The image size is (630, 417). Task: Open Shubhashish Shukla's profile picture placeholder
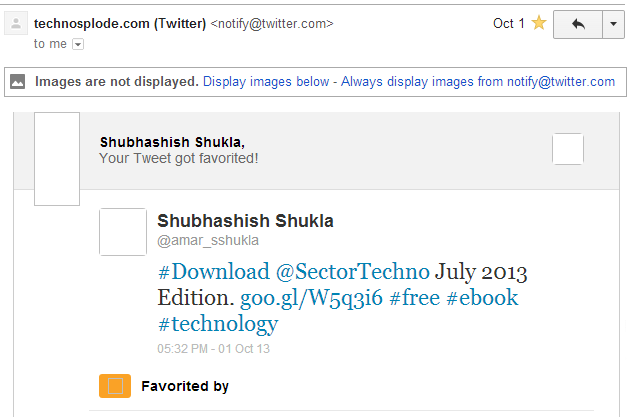point(123,231)
